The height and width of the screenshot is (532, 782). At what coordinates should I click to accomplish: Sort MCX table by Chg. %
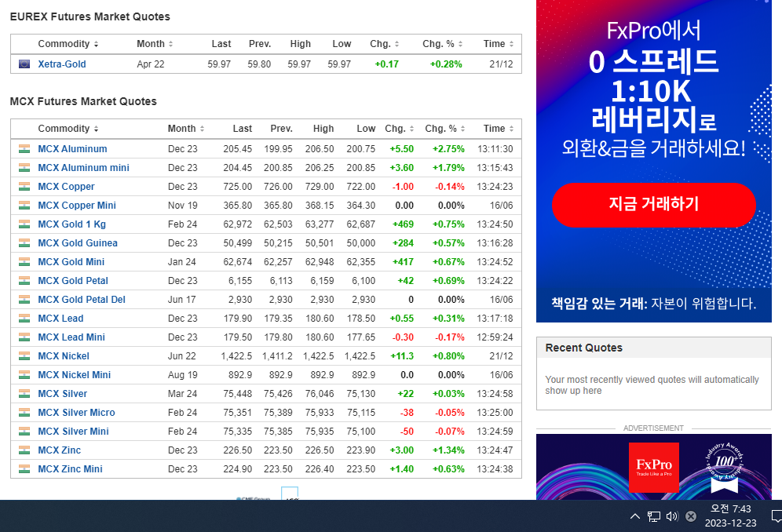pyautogui.click(x=445, y=129)
